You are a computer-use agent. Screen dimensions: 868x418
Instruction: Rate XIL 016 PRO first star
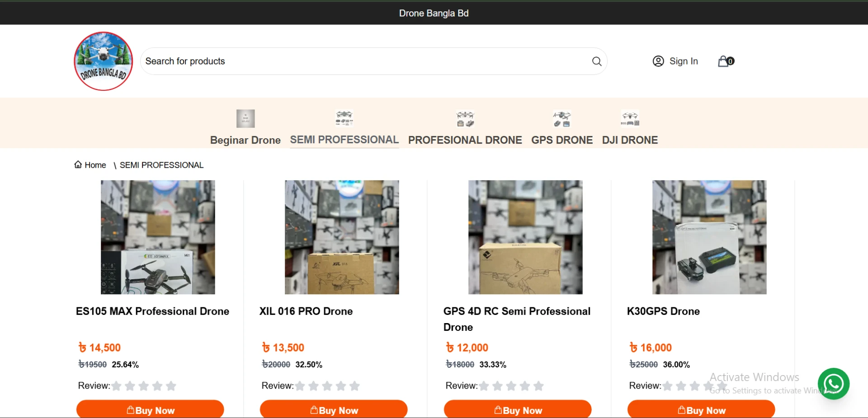(x=300, y=386)
